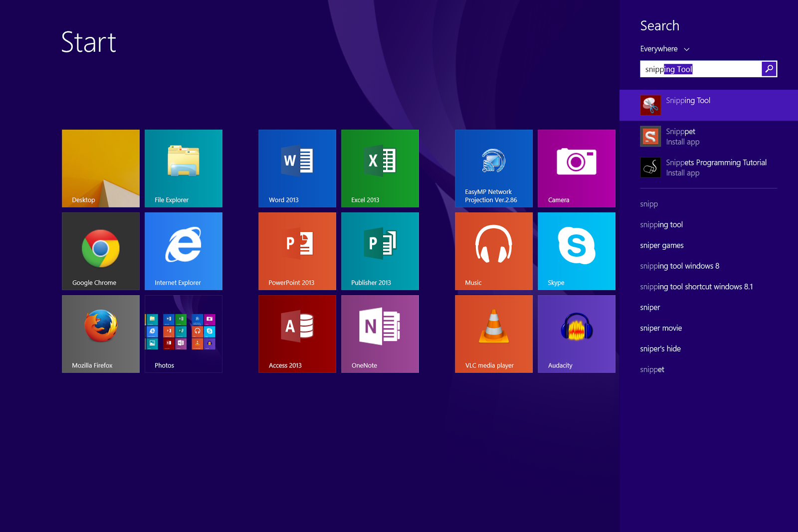Open Google Chrome tile
Image resolution: width=798 pixels, height=532 pixels.
[101, 251]
